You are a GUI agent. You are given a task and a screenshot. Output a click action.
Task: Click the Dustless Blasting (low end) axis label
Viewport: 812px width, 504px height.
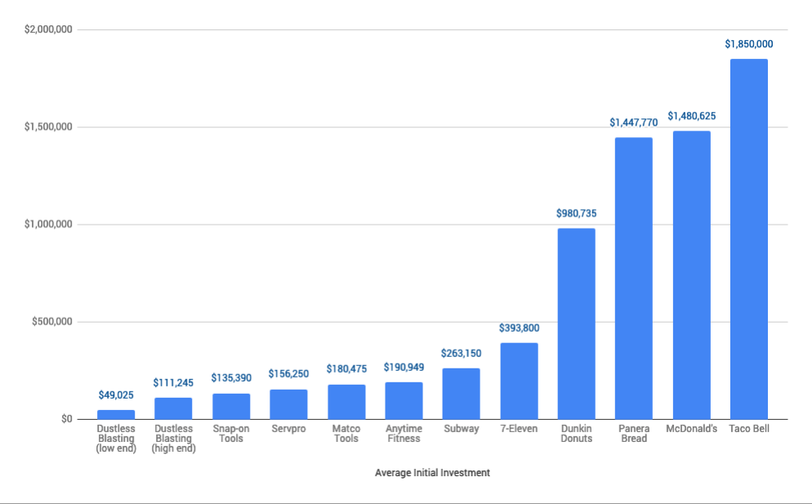pos(116,438)
